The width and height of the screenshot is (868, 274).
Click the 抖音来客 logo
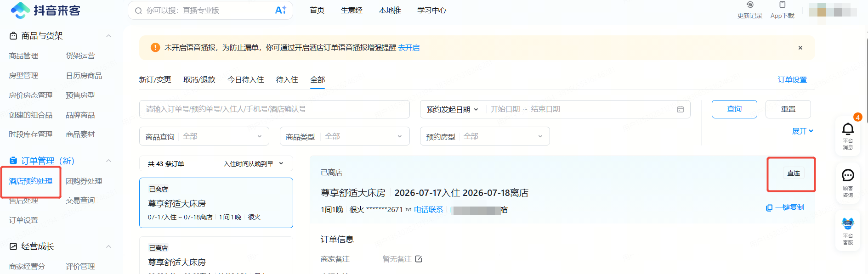(45, 10)
